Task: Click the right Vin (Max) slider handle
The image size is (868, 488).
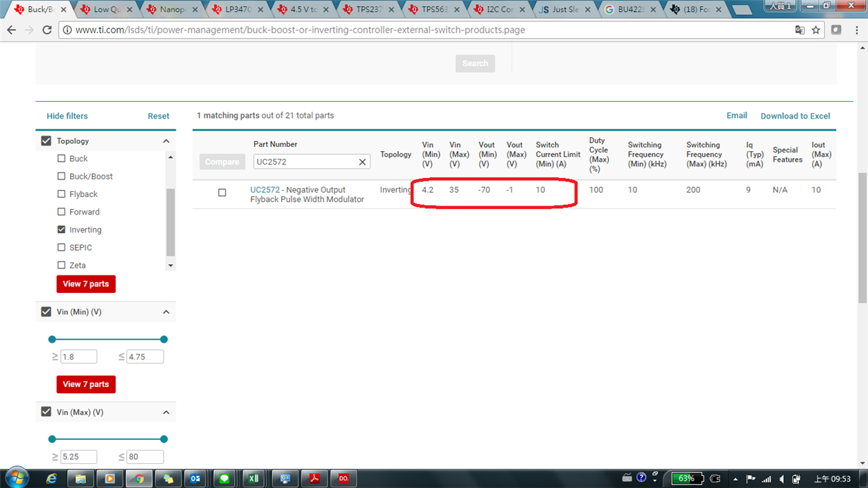Action: coord(164,439)
